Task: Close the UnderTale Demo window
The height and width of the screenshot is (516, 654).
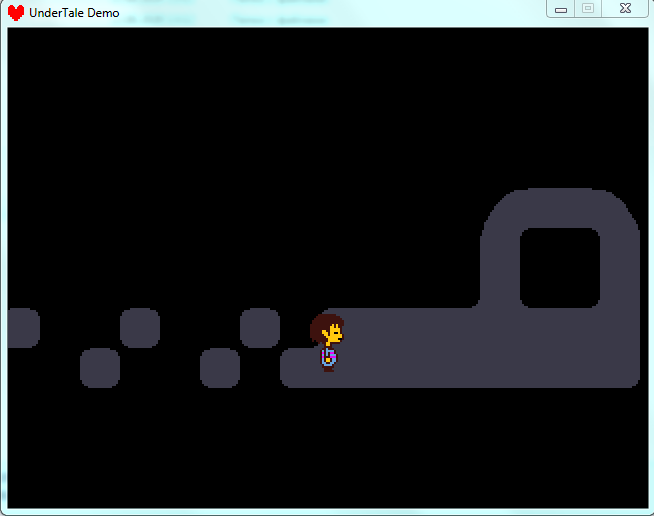Action: point(625,8)
